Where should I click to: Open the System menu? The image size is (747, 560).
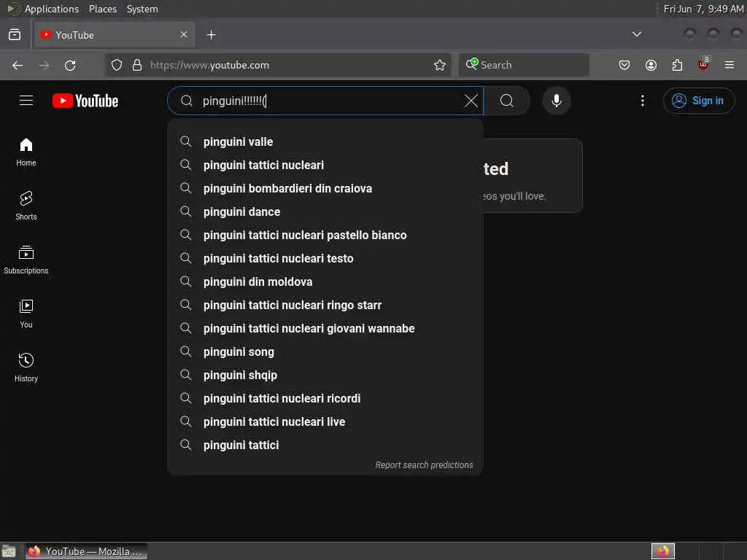[142, 9]
